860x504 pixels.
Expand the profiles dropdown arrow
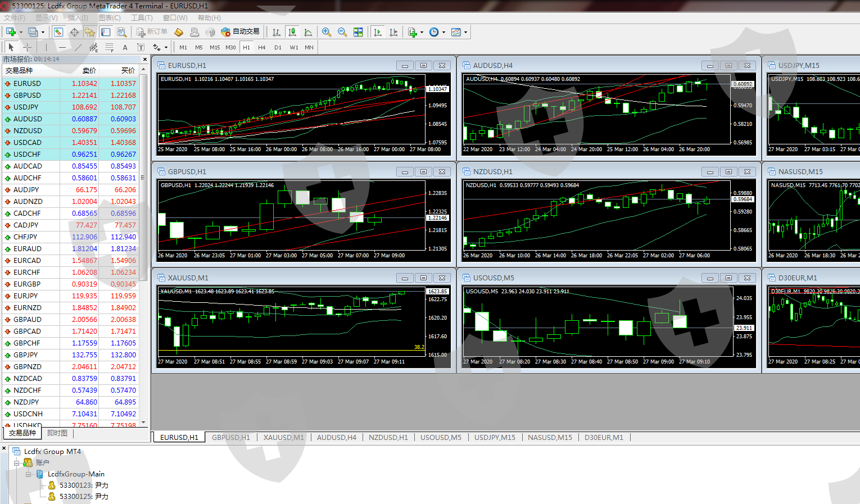[x=43, y=32]
